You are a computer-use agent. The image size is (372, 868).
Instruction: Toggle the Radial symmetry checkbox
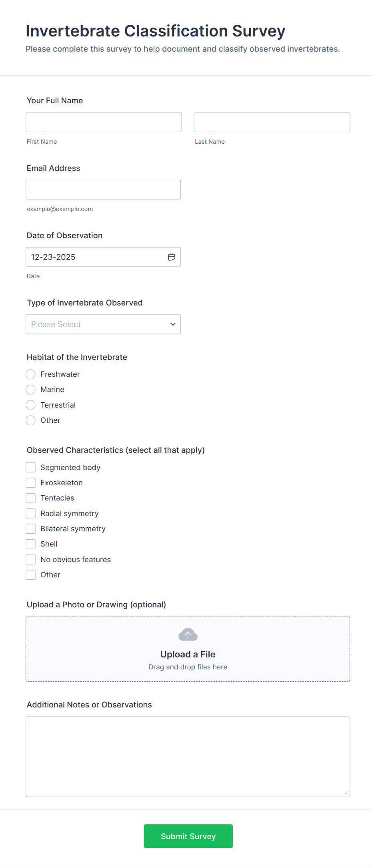(x=30, y=513)
